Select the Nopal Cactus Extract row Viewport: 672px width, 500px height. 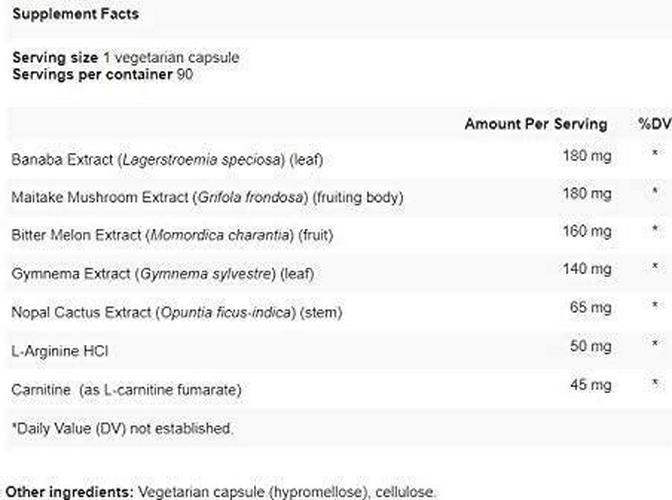[176, 312]
